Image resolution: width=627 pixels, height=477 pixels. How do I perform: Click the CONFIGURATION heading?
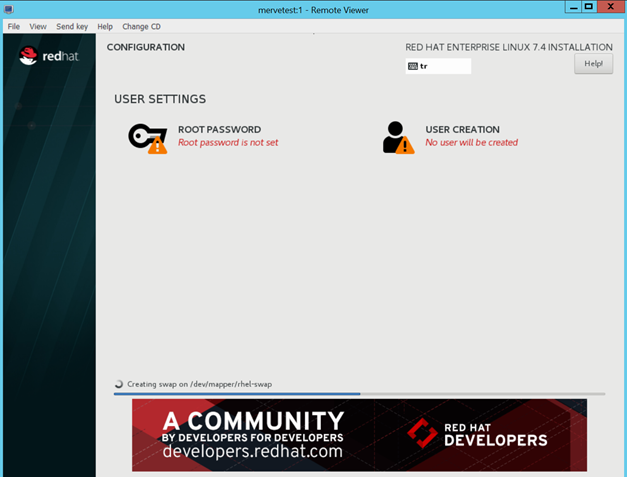(x=146, y=47)
